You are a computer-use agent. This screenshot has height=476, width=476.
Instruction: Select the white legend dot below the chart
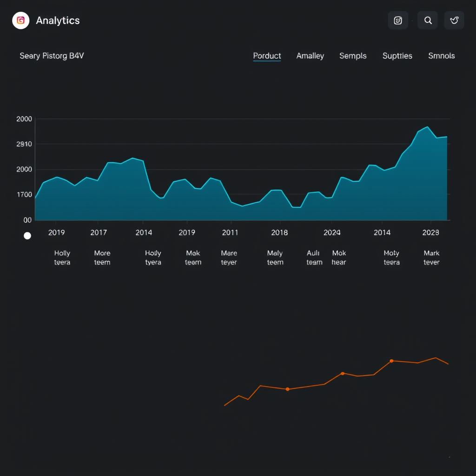[27, 236]
